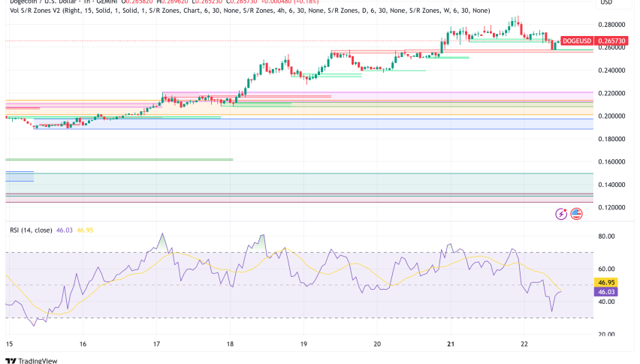Click date 20 on the time axis

point(377,344)
